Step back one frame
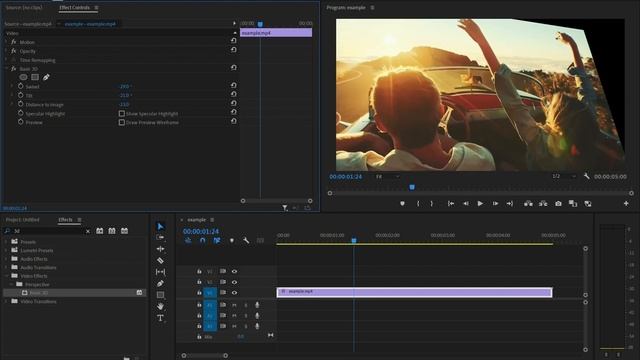The image size is (640, 360). [466, 203]
